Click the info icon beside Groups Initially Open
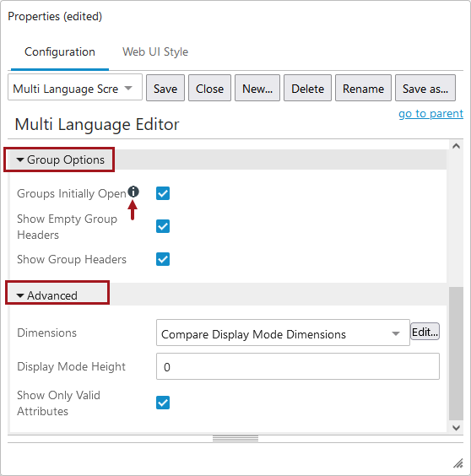 (133, 192)
